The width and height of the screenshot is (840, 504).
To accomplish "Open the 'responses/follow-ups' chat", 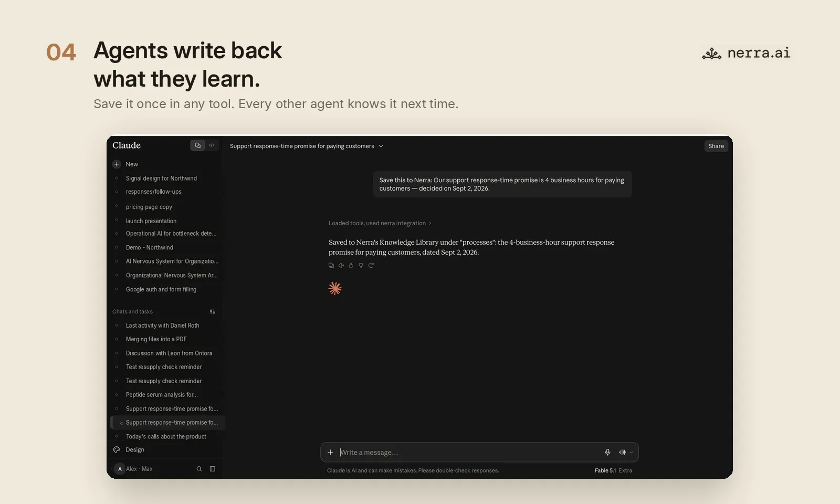I will coord(154,192).
